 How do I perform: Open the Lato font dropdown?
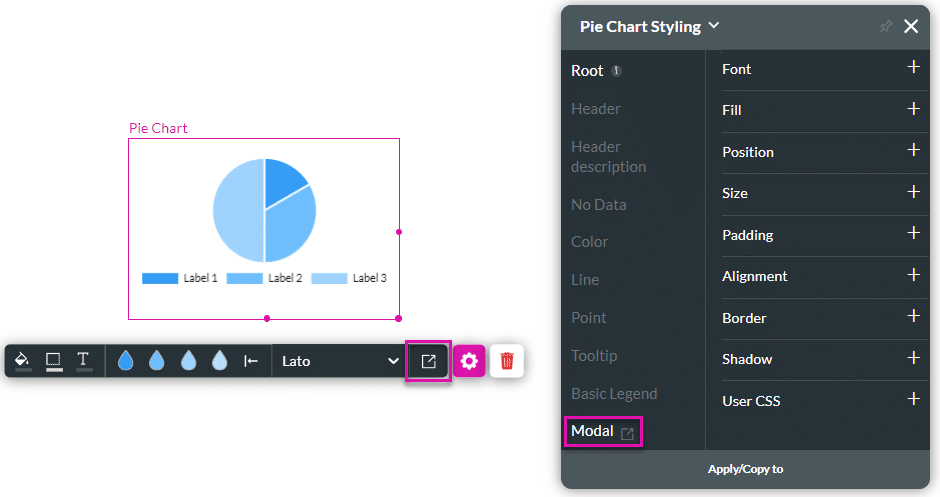pyautogui.click(x=339, y=361)
